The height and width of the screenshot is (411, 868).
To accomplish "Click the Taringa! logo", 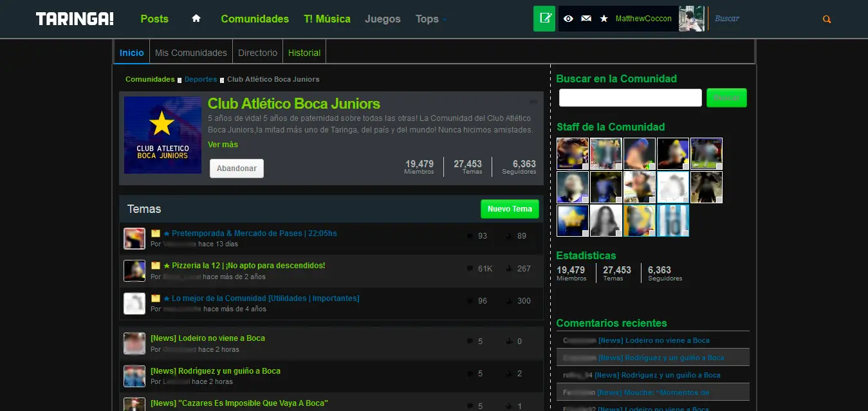I will click(75, 19).
